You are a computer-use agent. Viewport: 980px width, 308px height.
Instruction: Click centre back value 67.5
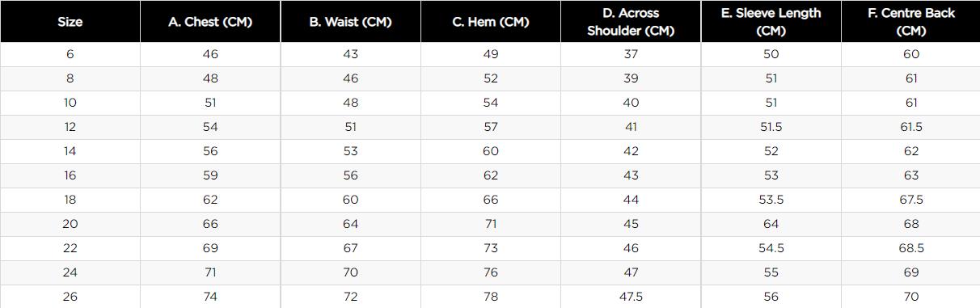tap(911, 200)
